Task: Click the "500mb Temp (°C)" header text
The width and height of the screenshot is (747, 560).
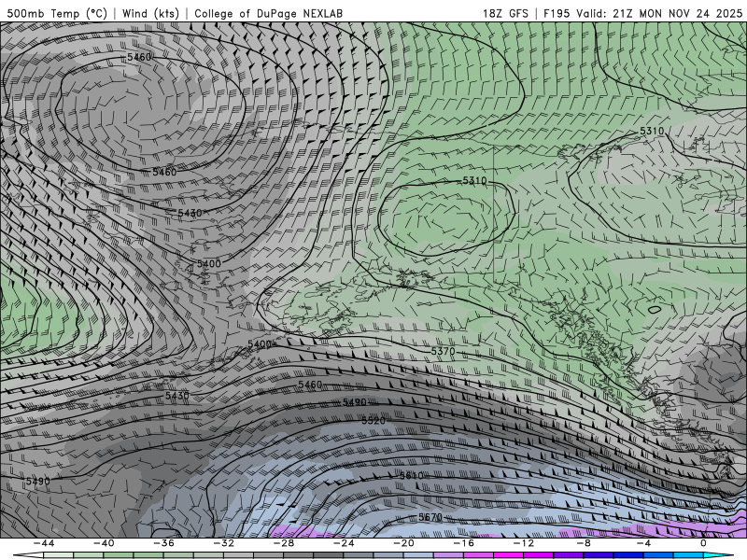Action: 57,13
